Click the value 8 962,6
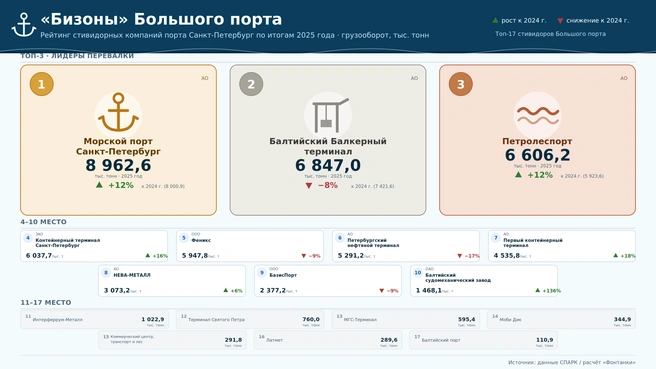The width and height of the screenshot is (656, 369). pos(118,165)
